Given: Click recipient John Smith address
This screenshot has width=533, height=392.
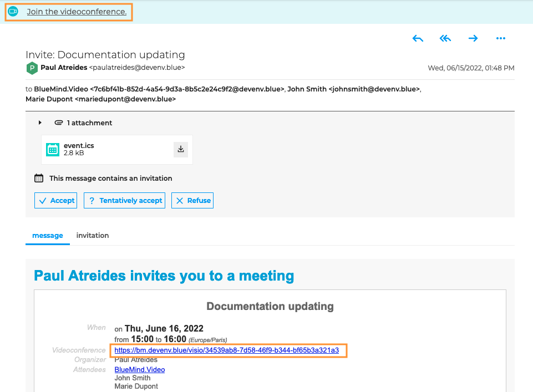Looking at the screenshot, I should click(353, 89).
